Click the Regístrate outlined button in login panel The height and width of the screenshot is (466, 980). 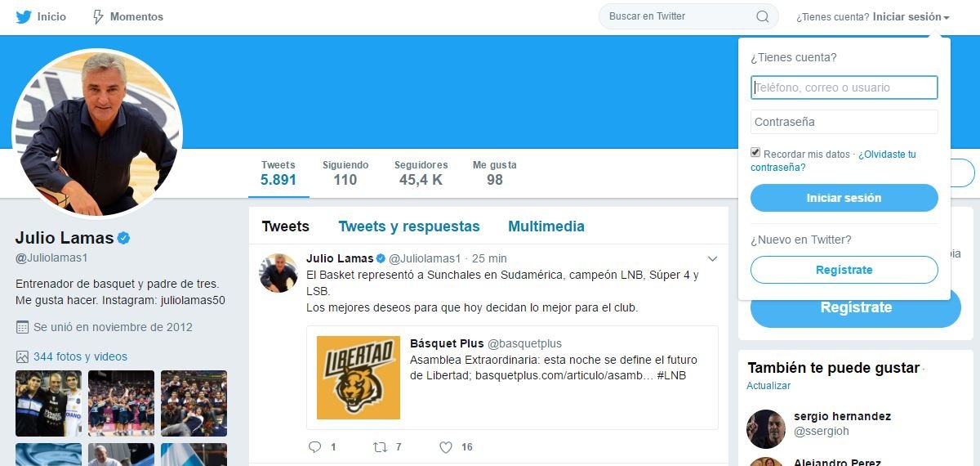(x=844, y=270)
